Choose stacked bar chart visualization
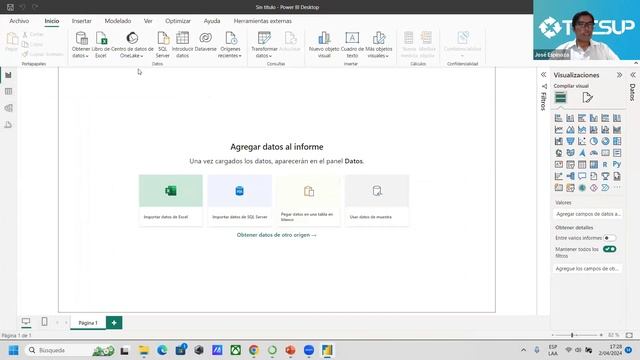The width and height of the screenshot is (640, 360). 559,118
